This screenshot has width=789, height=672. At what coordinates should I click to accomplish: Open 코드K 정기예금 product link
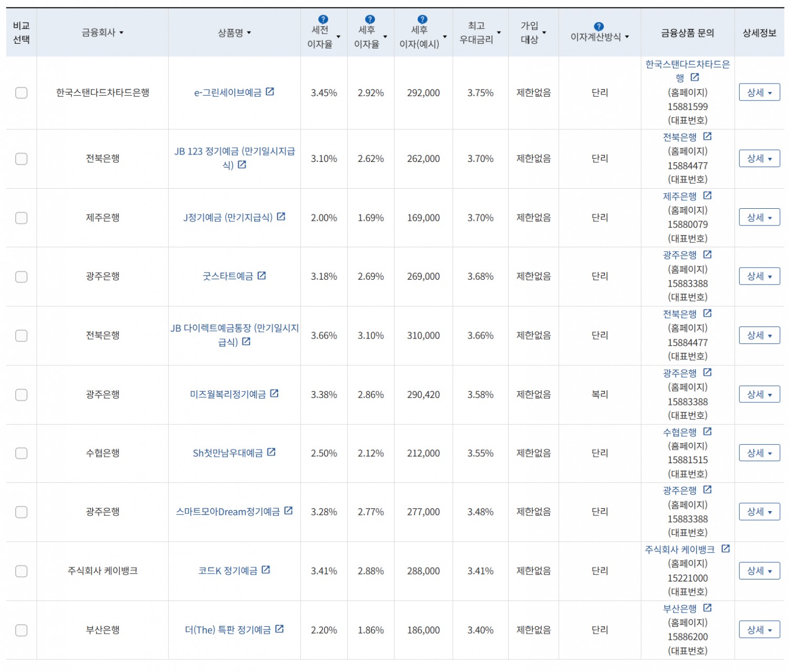point(228,571)
